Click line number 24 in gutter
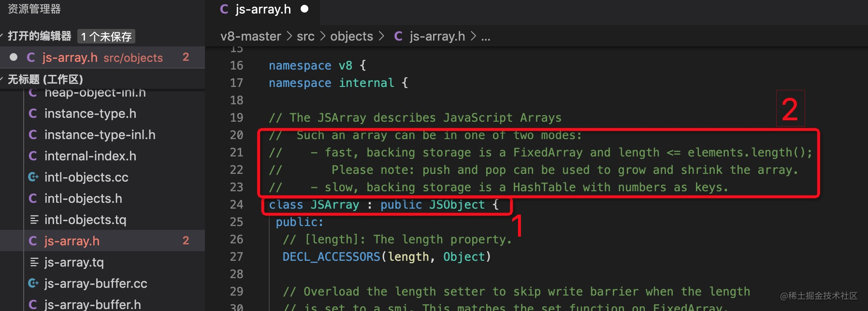The width and height of the screenshot is (868, 311). (x=236, y=205)
